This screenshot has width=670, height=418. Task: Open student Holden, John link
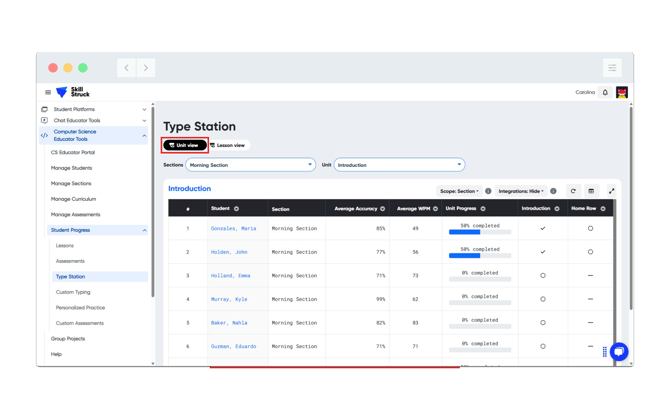click(229, 252)
